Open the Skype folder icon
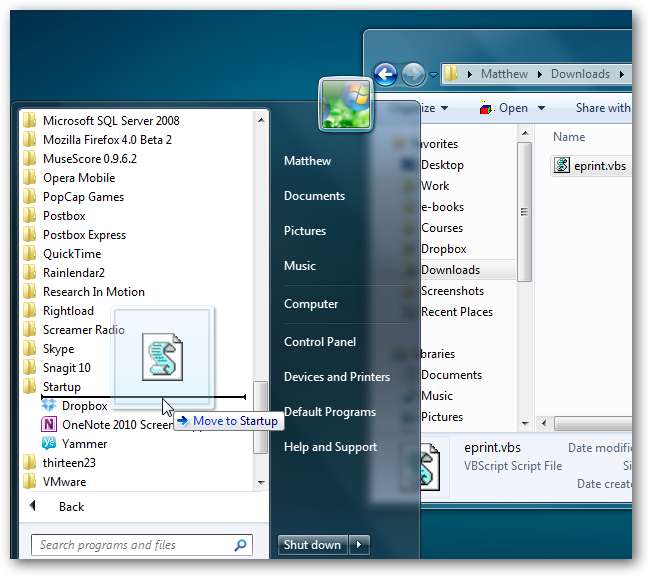The image size is (650, 577). 30,349
